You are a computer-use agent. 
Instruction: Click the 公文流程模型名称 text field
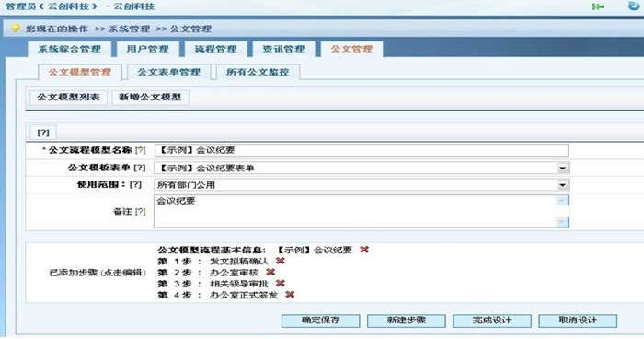[x=362, y=150]
